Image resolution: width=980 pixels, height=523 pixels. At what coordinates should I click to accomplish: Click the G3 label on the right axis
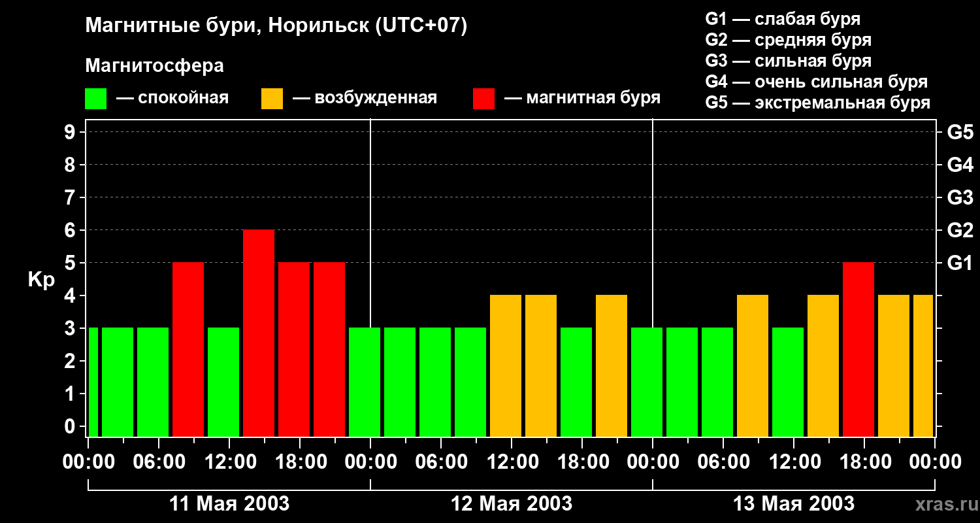click(960, 198)
